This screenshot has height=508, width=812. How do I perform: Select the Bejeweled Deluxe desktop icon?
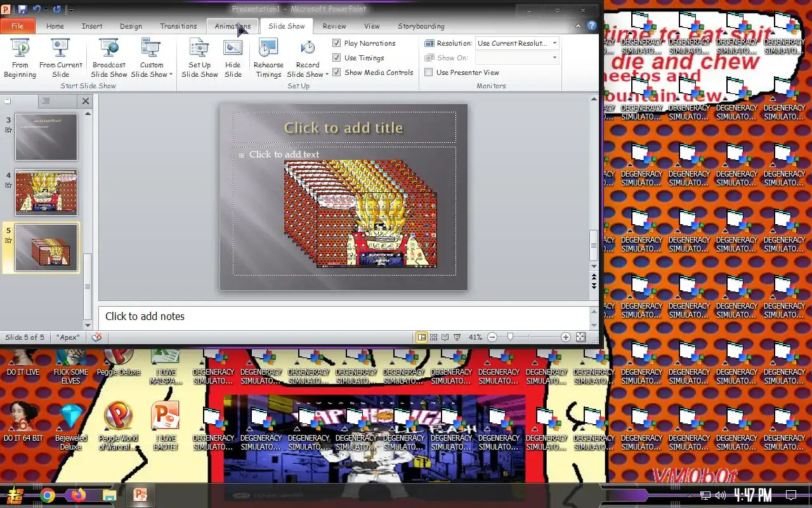point(71,425)
